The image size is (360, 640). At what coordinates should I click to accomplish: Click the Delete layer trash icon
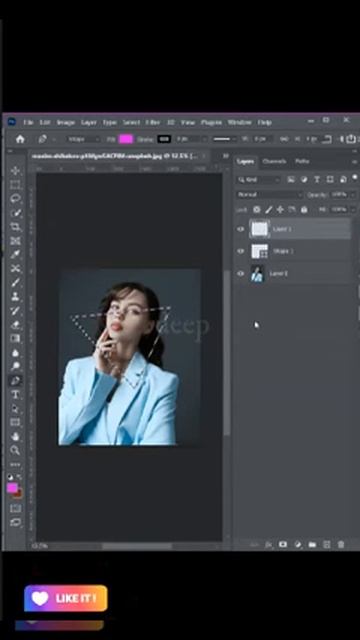tap(341, 544)
